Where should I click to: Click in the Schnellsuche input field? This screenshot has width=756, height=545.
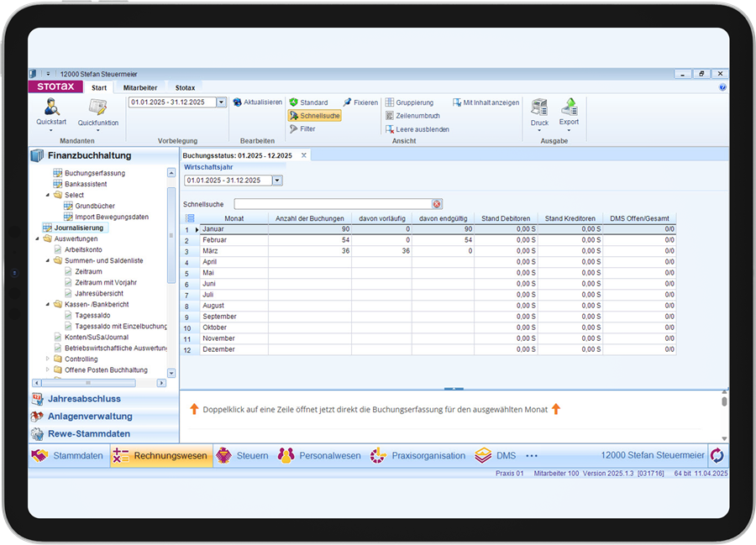point(333,204)
